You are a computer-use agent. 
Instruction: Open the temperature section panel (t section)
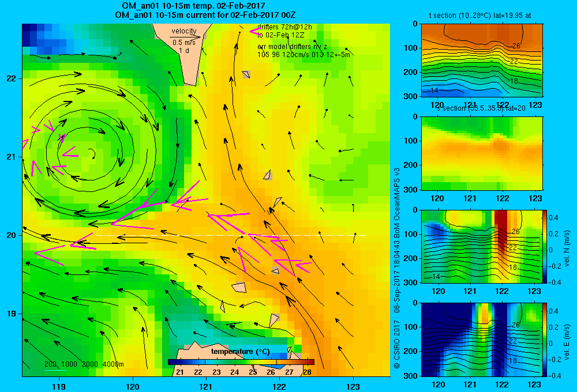[482, 61]
